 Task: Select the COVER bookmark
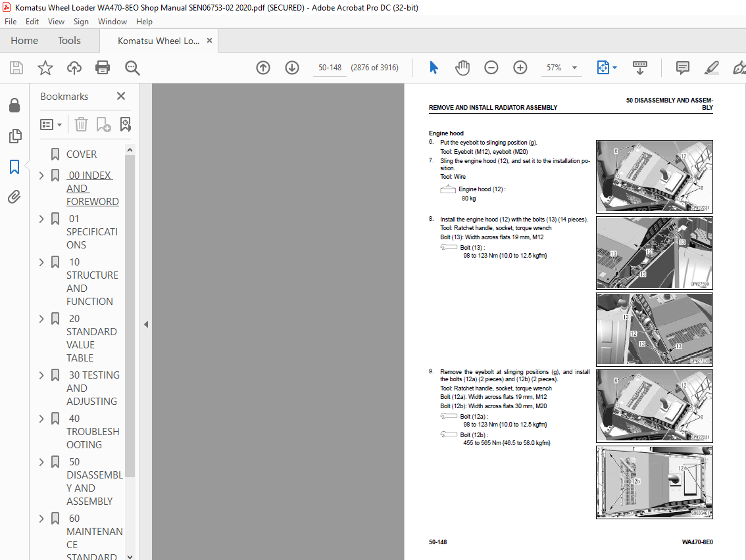point(82,154)
